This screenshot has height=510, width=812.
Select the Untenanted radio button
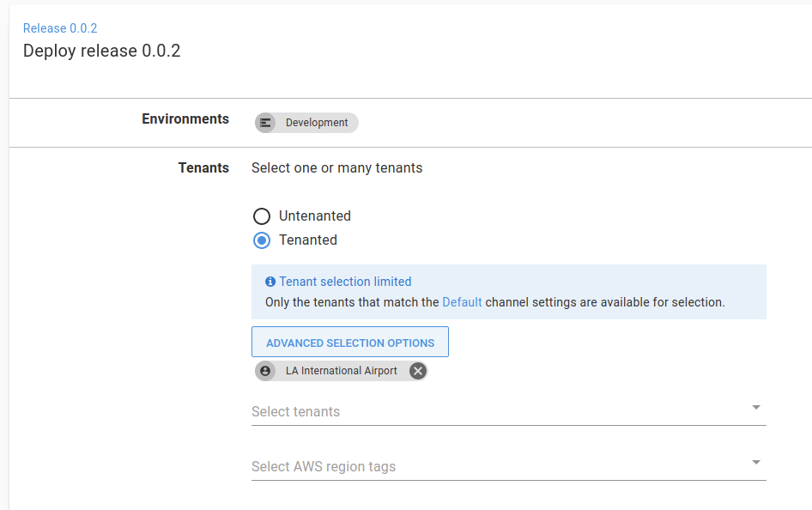pos(262,216)
